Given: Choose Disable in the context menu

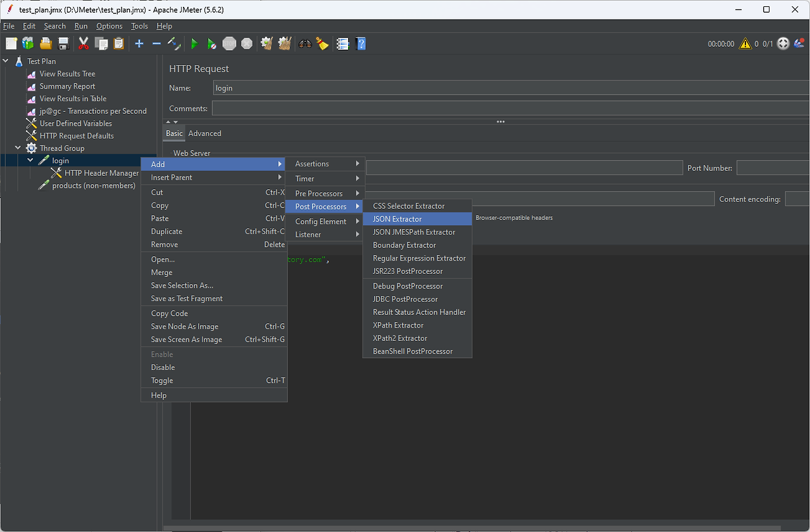Looking at the screenshot, I should pos(163,368).
